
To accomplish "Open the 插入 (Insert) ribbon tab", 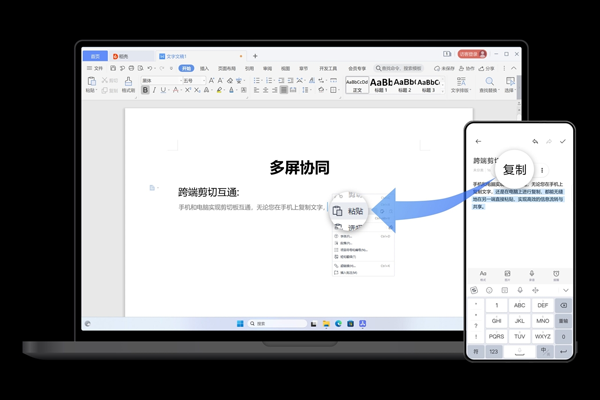I will (x=205, y=69).
